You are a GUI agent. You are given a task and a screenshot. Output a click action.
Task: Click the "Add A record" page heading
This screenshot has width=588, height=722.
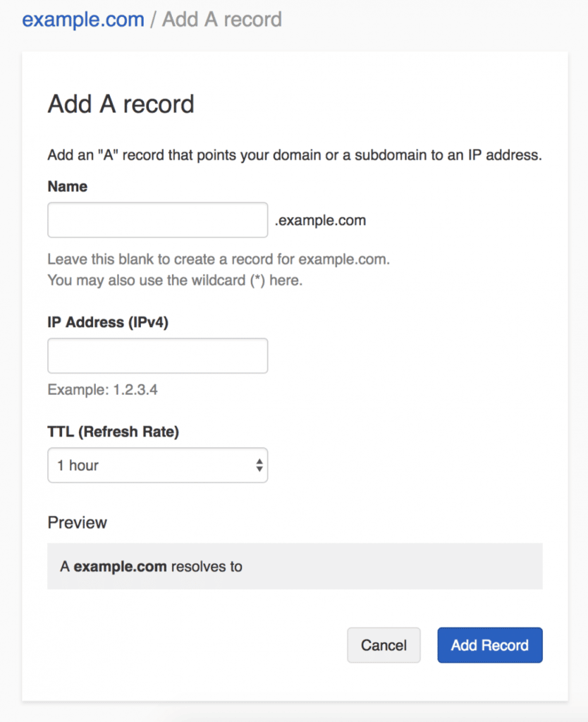121,104
